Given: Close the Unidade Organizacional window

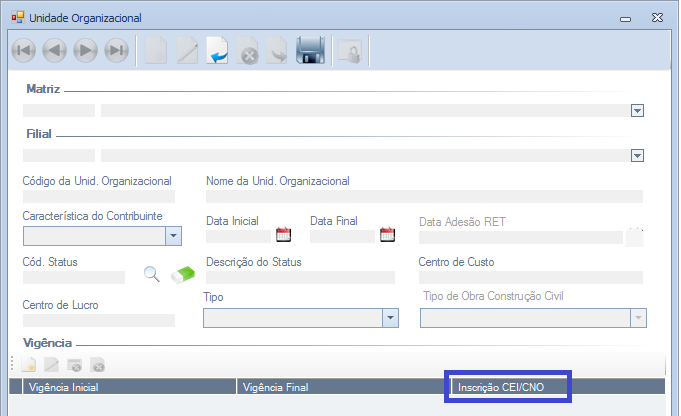Looking at the screenshot, I should click(x=657, y=18).
